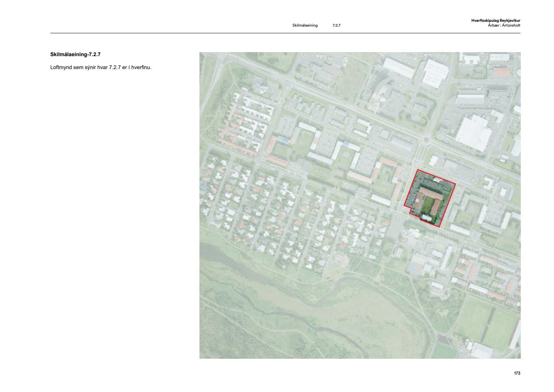Click the long red-roofed building inside the red outline
The width and height of the screenshot is (554, 392).
[430, 194]
